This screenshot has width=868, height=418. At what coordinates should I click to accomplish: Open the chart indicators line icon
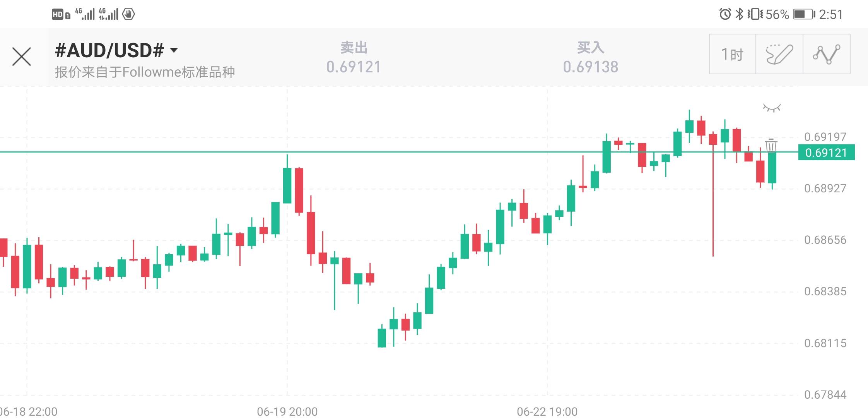click(826, 54)
